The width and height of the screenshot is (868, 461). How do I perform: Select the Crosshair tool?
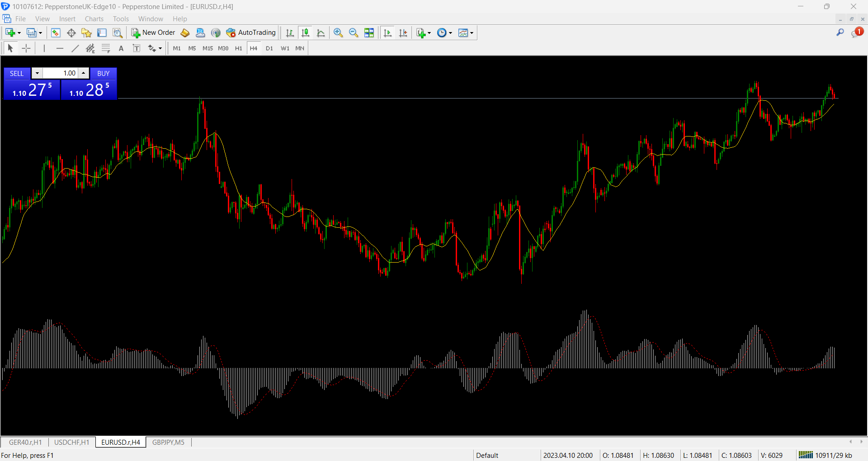coord(26,48)
